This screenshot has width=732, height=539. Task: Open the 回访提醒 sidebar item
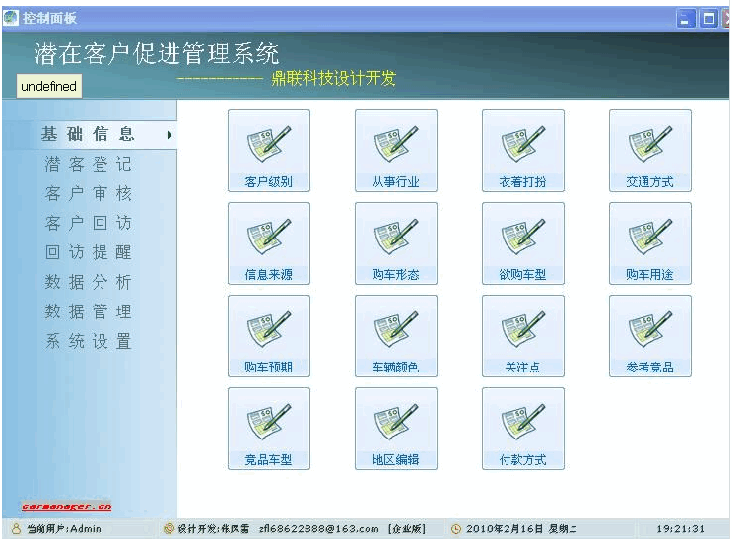pyautogui.click(x=88, y=252)
